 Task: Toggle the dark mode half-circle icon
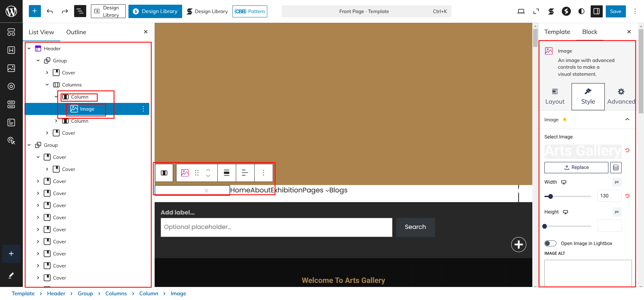click(581, 11)
